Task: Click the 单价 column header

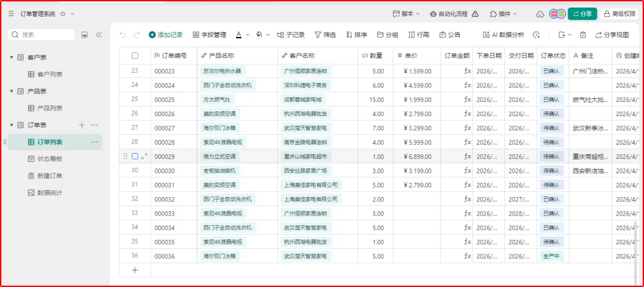Action: (x=417, y=56)
